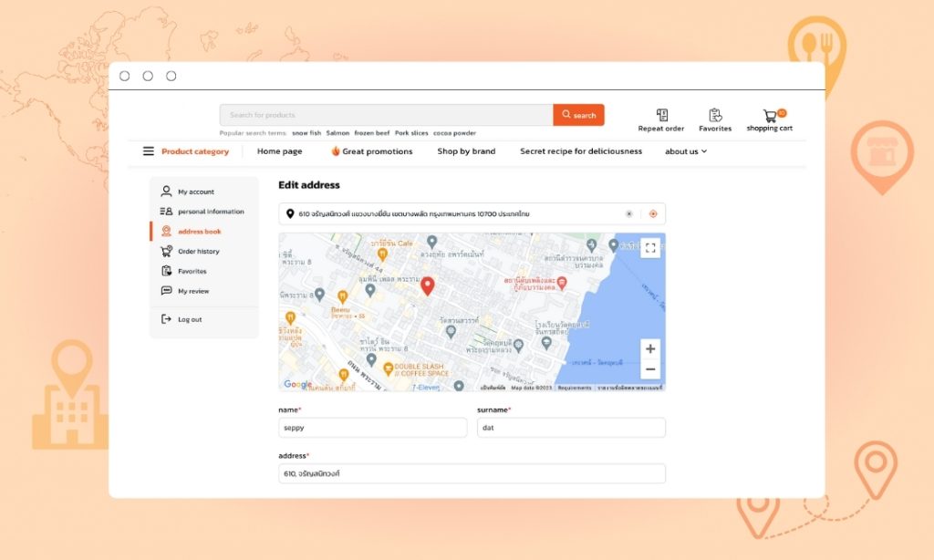The width and height of the screenshot is (934, 560).
Task: Zoom in on the map
Action: pos(649,348)
